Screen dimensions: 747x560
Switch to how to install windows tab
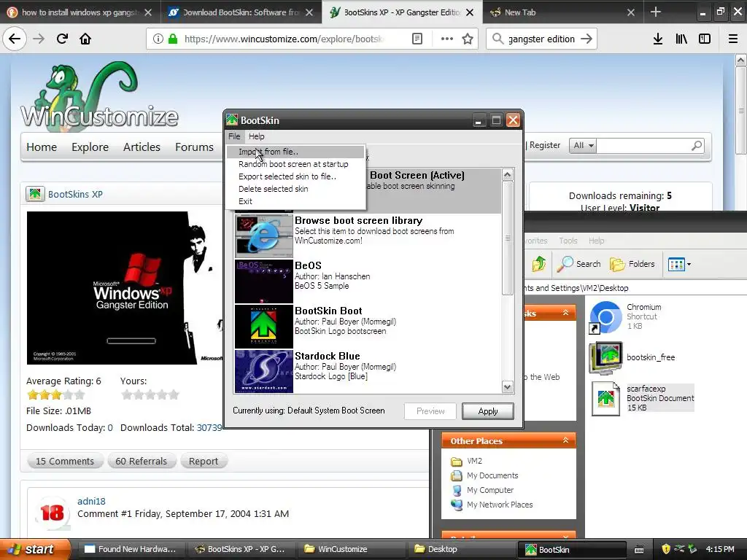click(x=80, y=12)
